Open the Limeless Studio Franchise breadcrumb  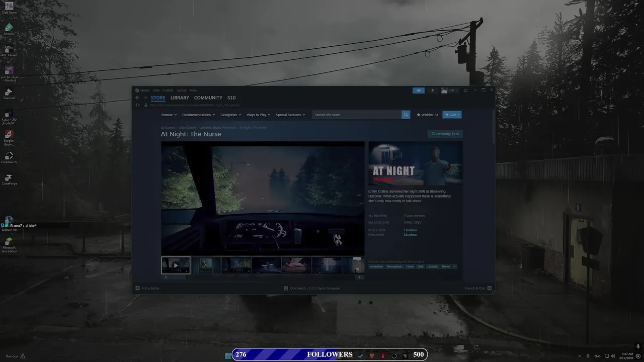pos(217,128)
